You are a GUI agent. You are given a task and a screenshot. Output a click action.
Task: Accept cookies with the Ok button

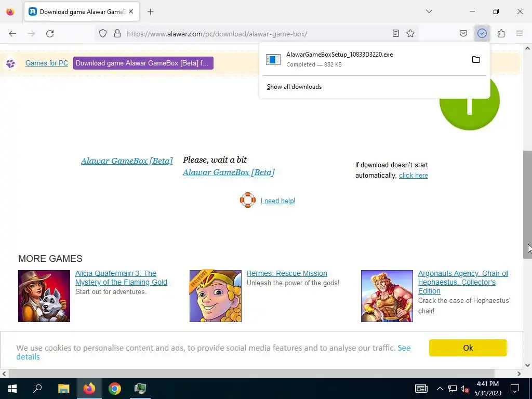click(x=468, y=348)
